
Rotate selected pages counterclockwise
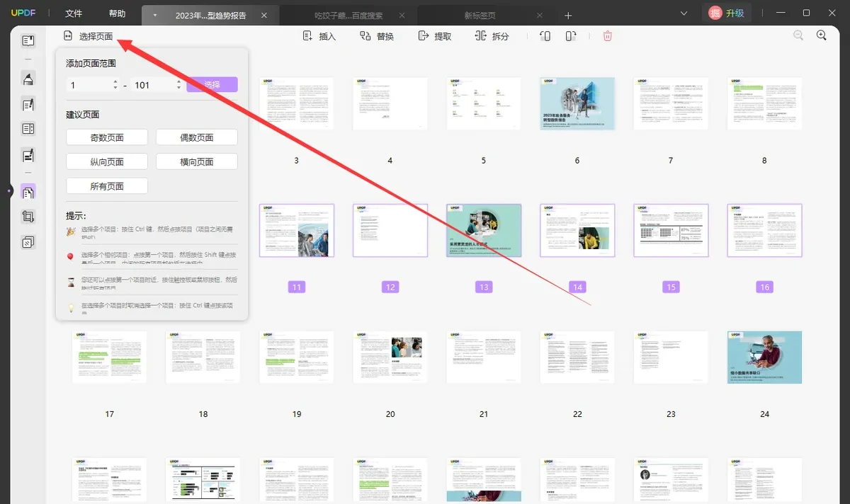pyautogui.click(x=545, y=36)
